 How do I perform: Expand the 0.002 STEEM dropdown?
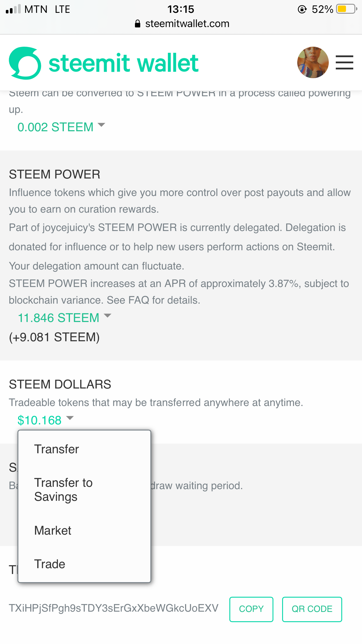[61, 127]
